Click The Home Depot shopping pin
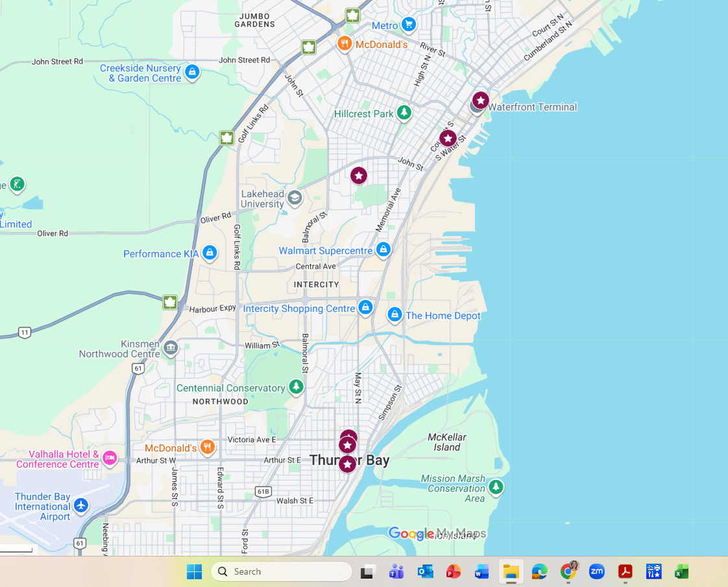Image resolution: width=728 pixels, height=587 pixels. tap(394, 315)
